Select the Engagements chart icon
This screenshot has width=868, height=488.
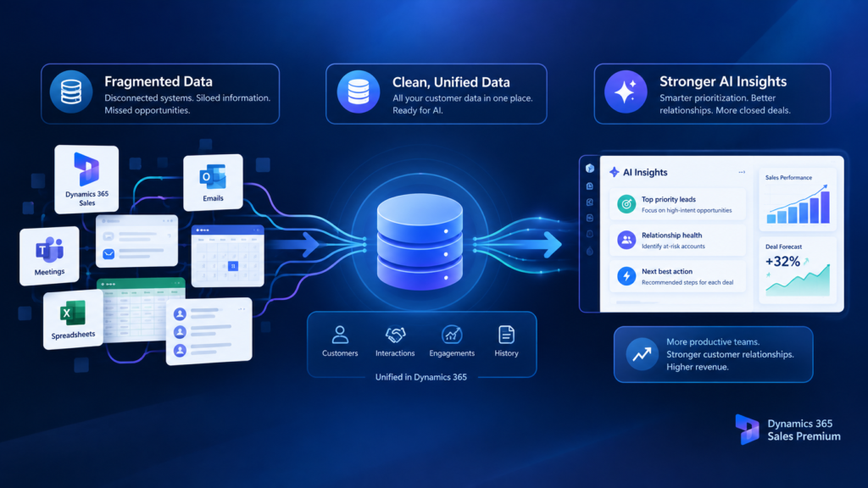452,335
